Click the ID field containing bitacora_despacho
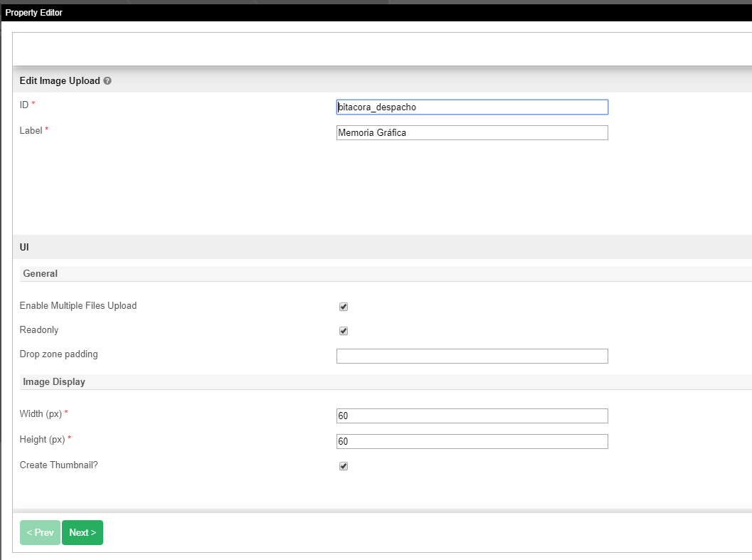 [x=472, y=107]
